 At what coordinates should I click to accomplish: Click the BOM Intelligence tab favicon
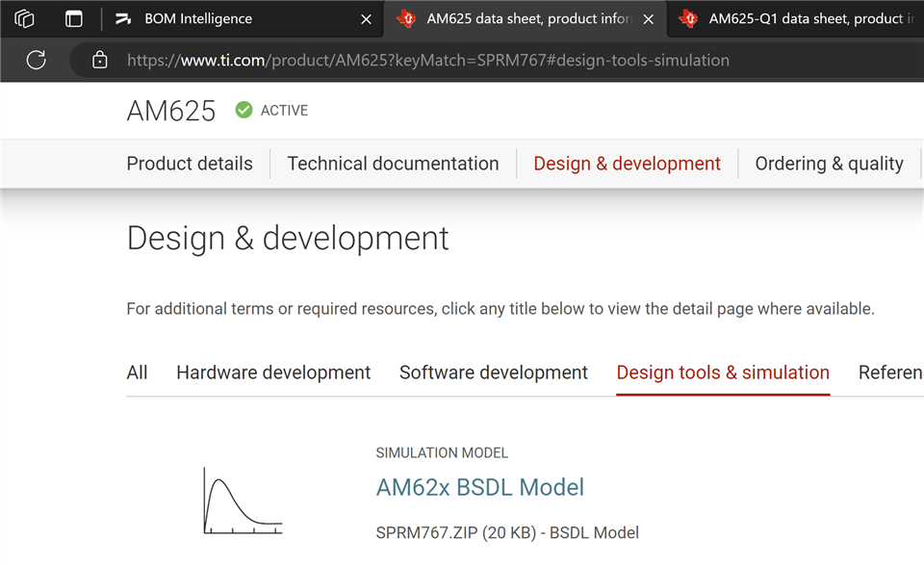122,19
